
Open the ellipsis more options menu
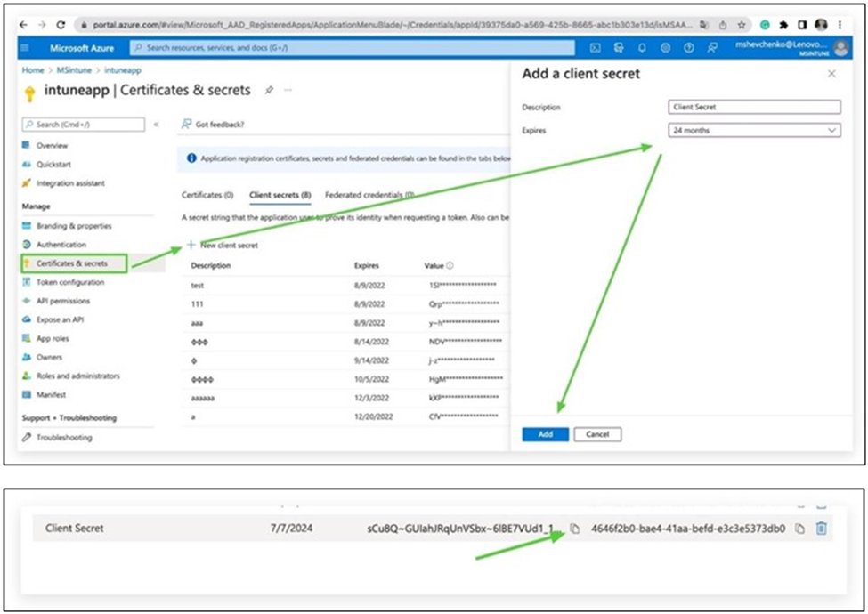[288, 90]
